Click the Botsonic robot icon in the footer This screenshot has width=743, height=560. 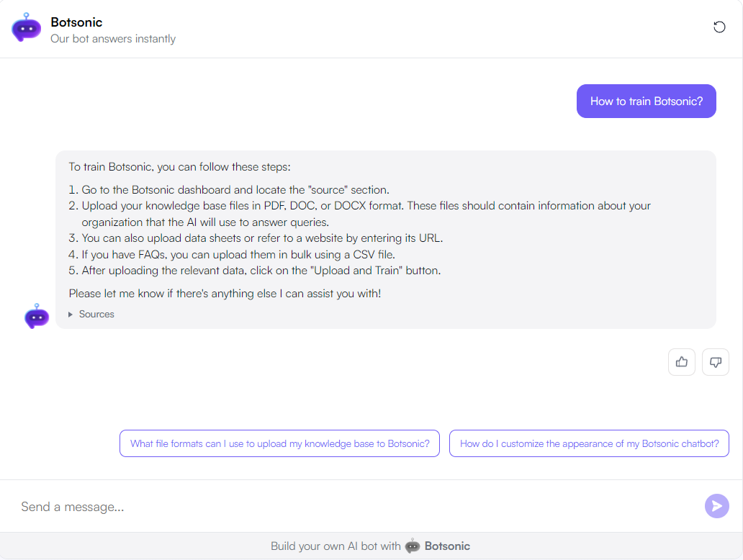tap(412, 546)
